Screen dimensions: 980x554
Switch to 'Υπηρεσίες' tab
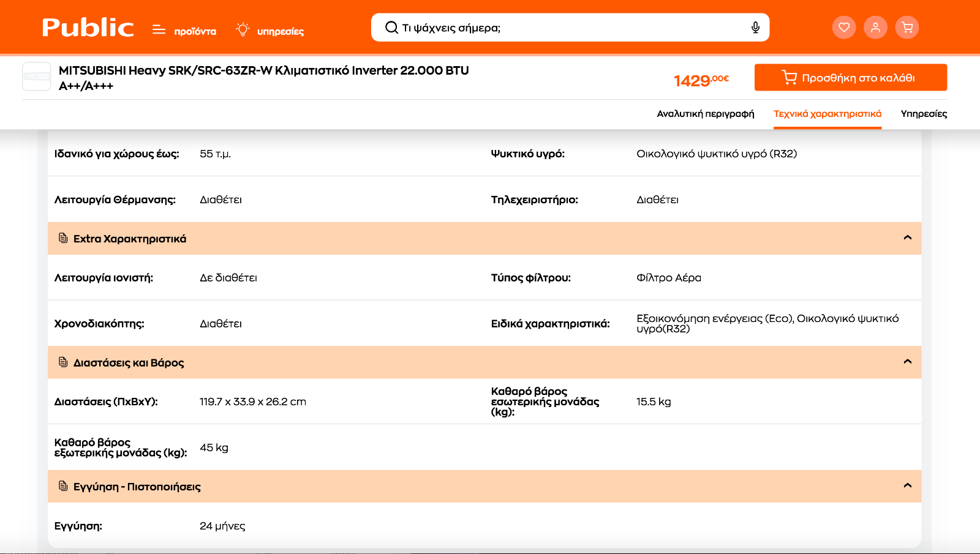(924, 114)
